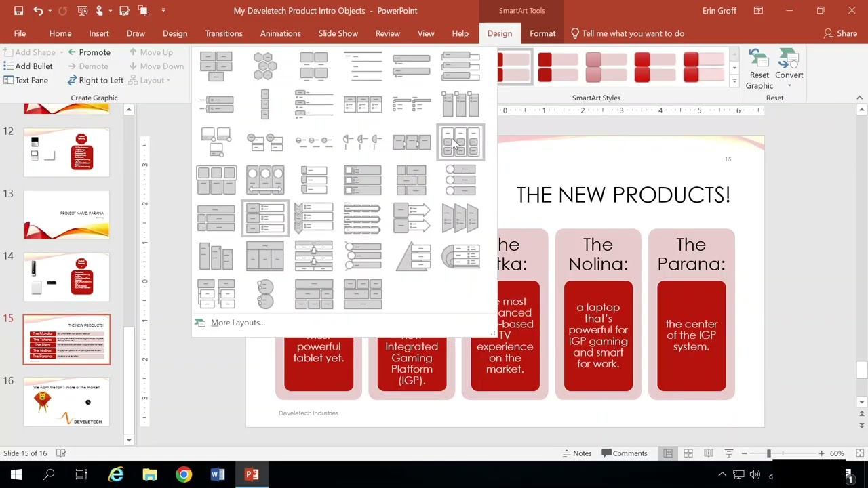Toggle the Notes pane
Viewport: 868px width, 488px height.
click(578, 453)
